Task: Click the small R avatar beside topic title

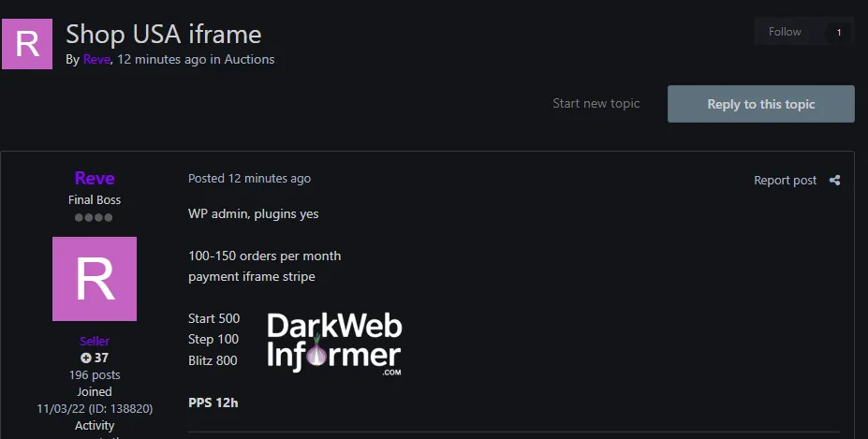Action: (27, 44)
